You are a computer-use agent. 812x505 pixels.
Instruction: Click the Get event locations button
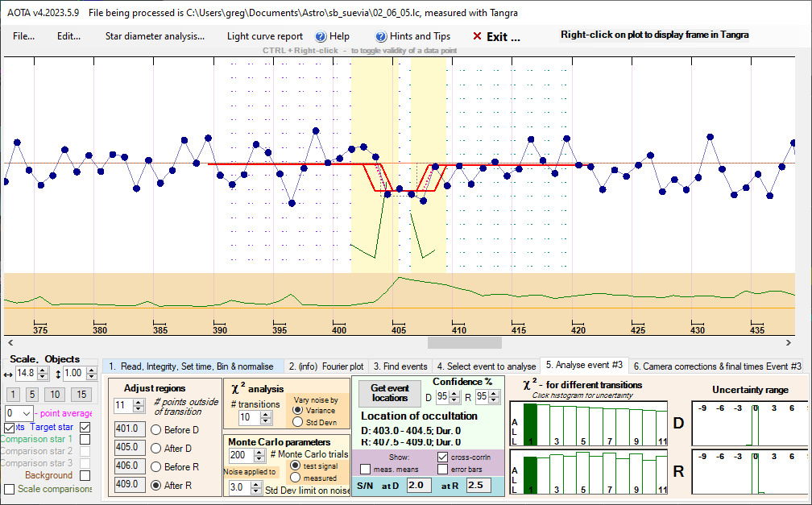390,393
